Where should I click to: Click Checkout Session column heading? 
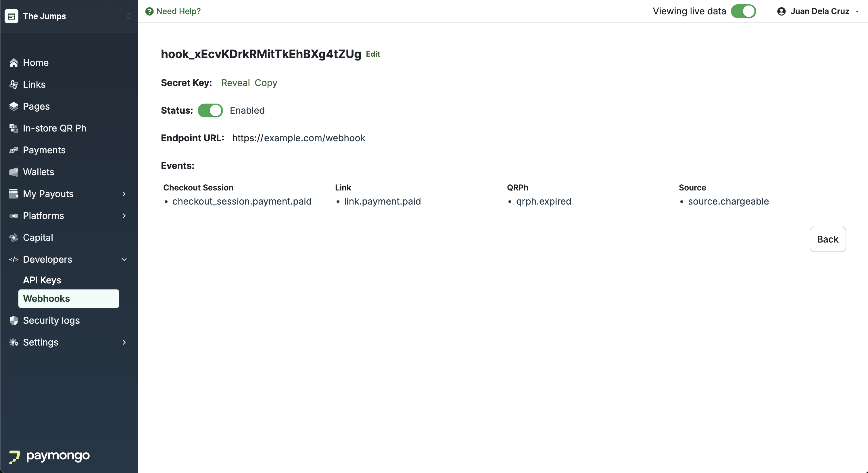[198, 188]
